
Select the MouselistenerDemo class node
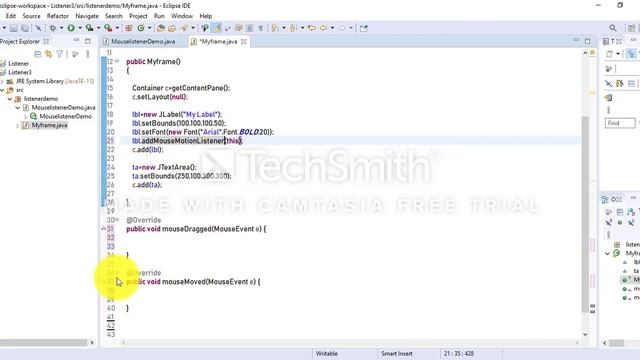tap(65, 116)
